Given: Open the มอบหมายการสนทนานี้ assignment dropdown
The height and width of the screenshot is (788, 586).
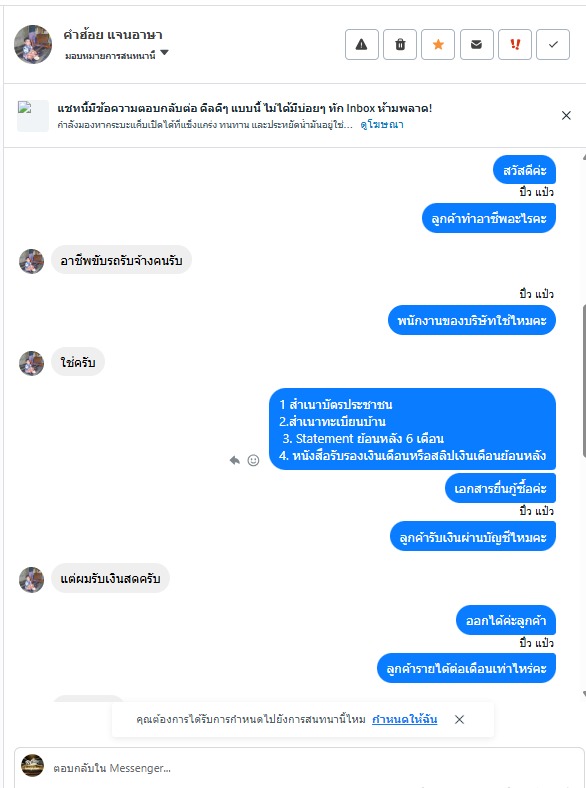Looking at the screenshot, I should (117, 55).
